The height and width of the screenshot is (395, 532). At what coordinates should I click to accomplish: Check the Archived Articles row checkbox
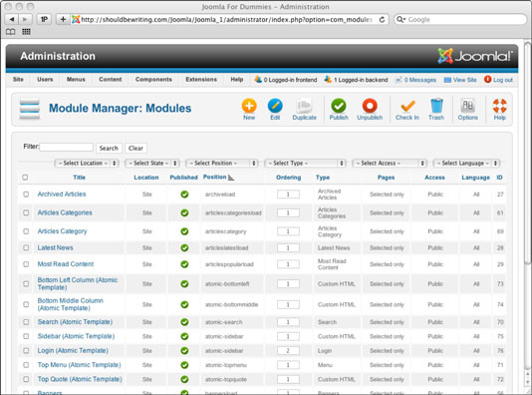26,195
